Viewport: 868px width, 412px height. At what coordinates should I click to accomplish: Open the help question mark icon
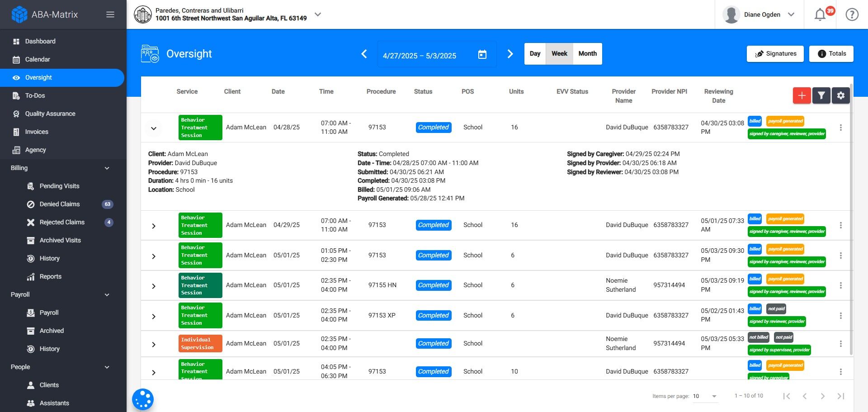pyautogui.click(x=852, y=15)
